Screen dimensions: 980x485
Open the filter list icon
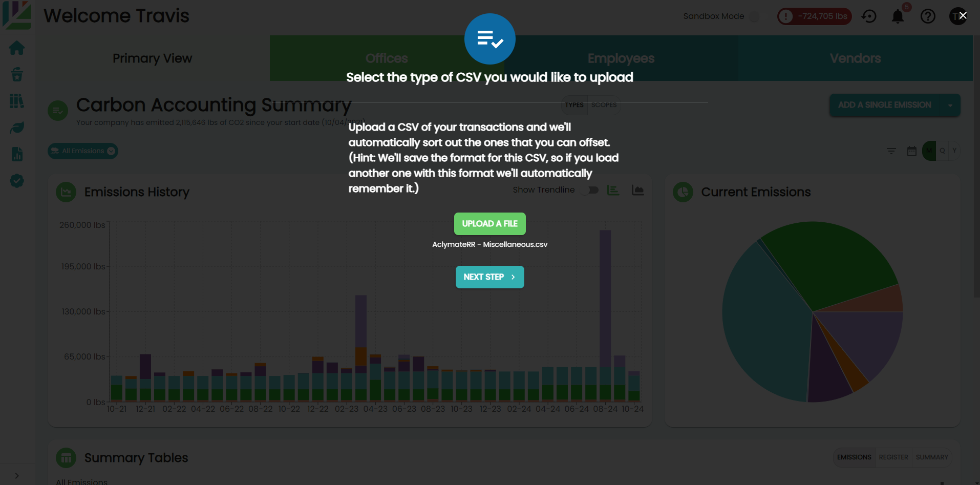891,151
